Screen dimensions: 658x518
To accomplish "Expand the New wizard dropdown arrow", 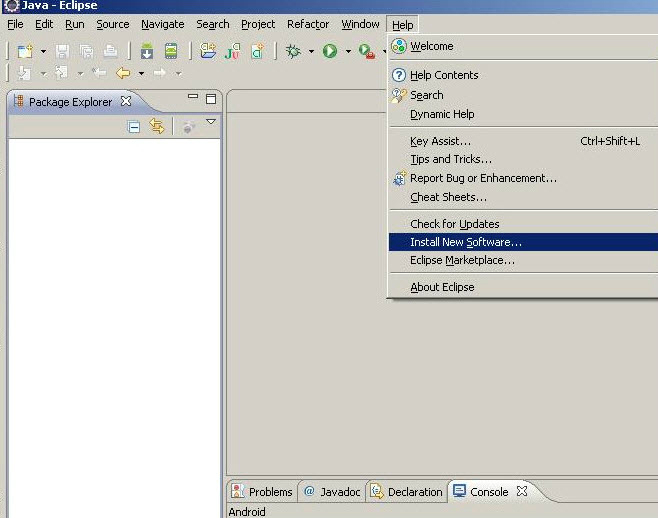I will point(43,51).
